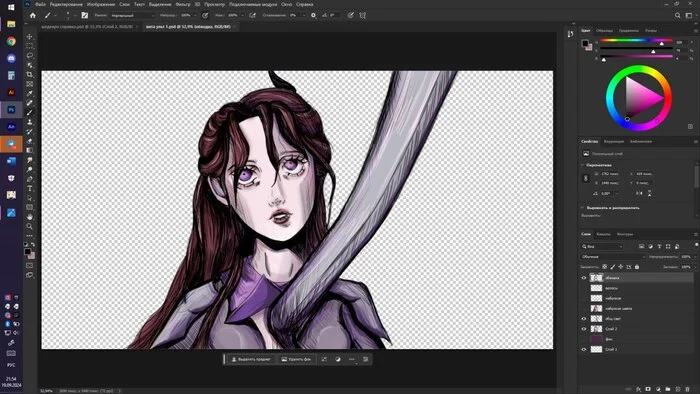Hide the общ свет layer
The height and width of the screenshot is (394, 700).
tap(584, 319)
